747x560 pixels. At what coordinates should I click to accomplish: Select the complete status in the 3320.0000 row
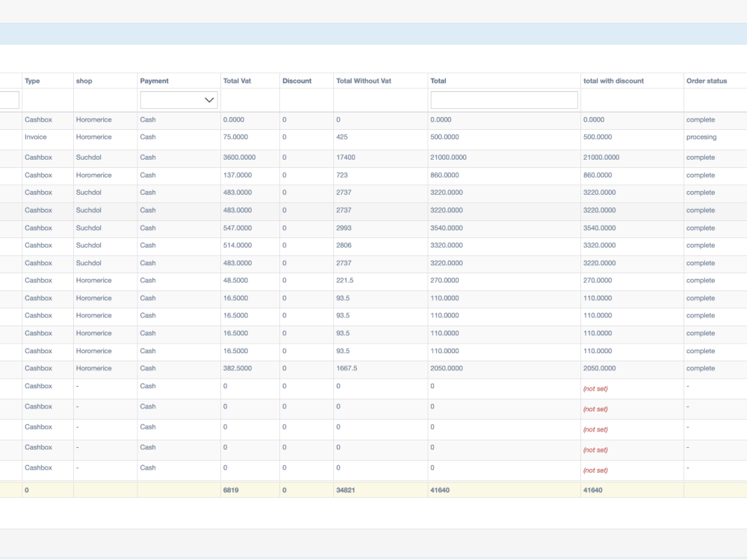point(701,246)
